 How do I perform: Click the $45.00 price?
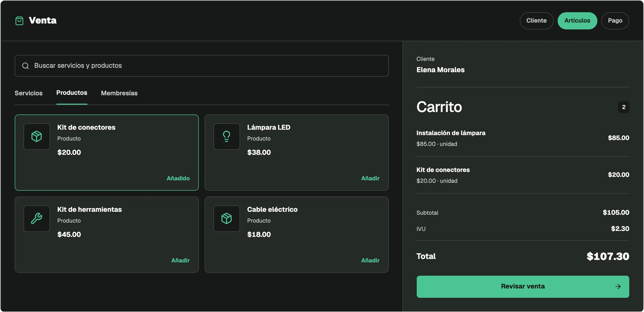point(69,235)
